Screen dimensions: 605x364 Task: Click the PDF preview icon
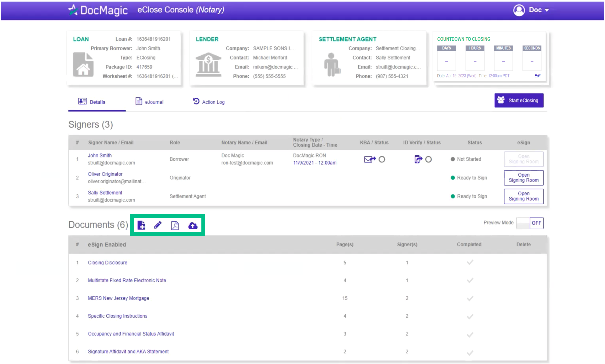pyautogui.click(x=175, y=225)
